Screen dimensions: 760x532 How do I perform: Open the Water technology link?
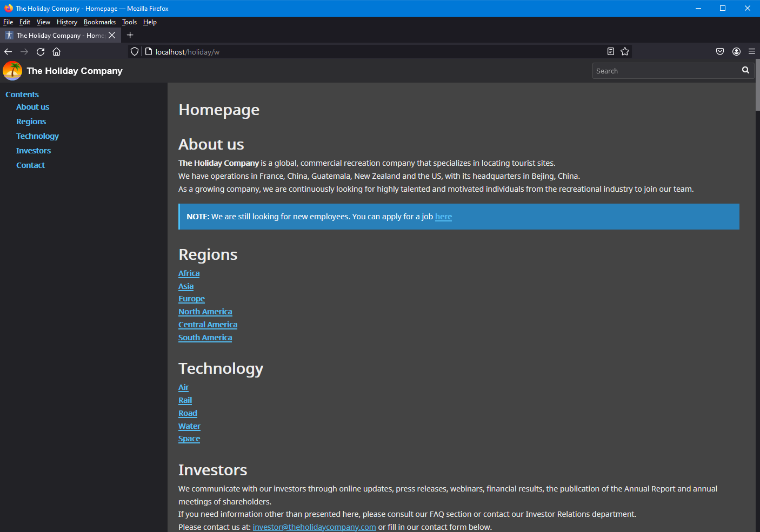(189, 426)
